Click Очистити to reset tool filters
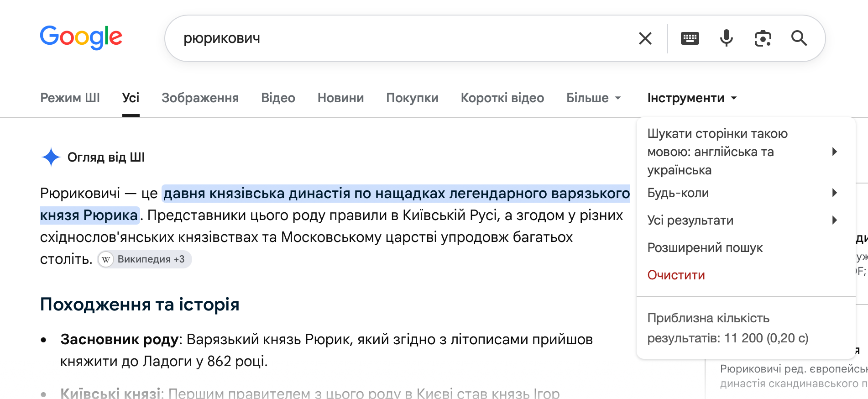Screen dimensions: 868x399 676,275
